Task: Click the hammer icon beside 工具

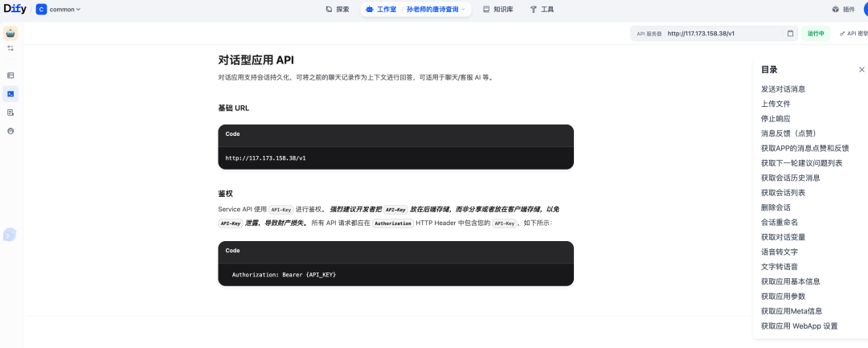Action: coord(533,10)
